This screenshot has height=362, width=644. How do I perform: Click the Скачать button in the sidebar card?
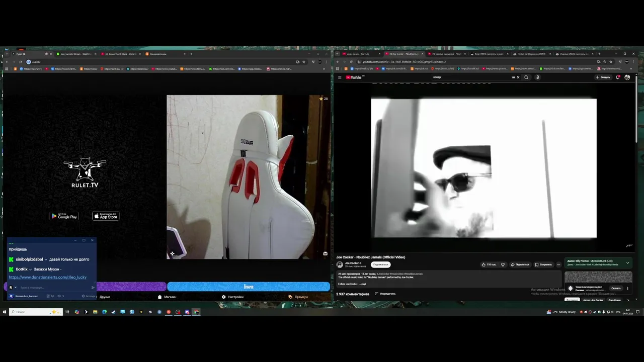click(616, 289)
